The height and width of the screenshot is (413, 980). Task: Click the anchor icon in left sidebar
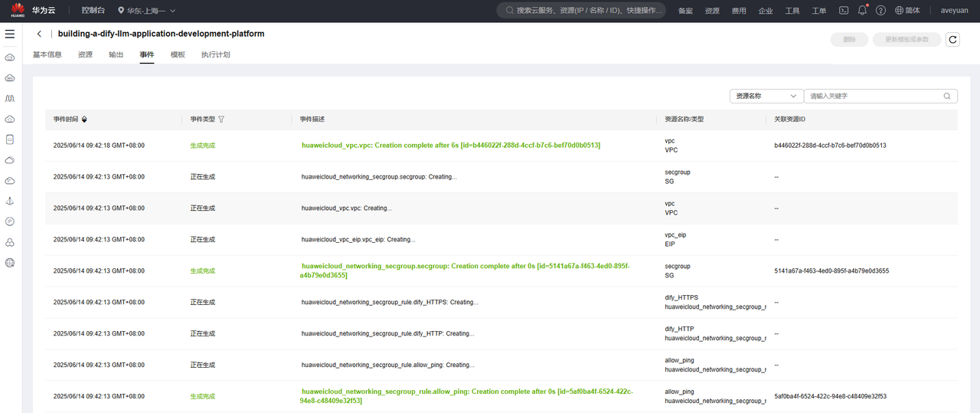[x=10, y=201]
